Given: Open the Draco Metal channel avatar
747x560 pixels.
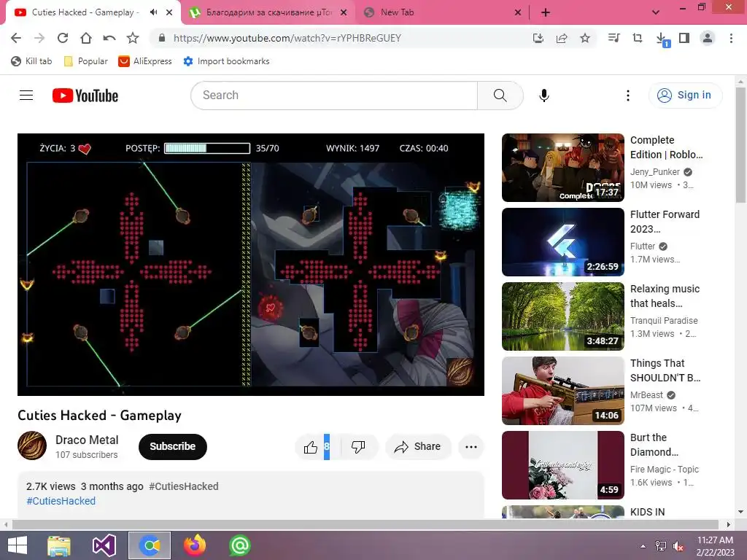Looking at the screenshot, I should tap(32, 446).
